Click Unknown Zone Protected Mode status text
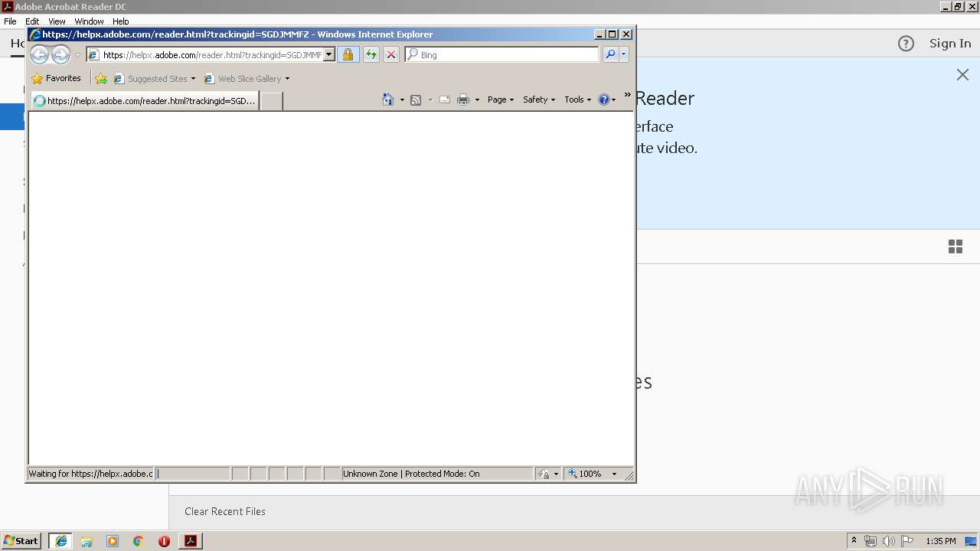Viewport: 980px width, 551px height. (411, 474)
